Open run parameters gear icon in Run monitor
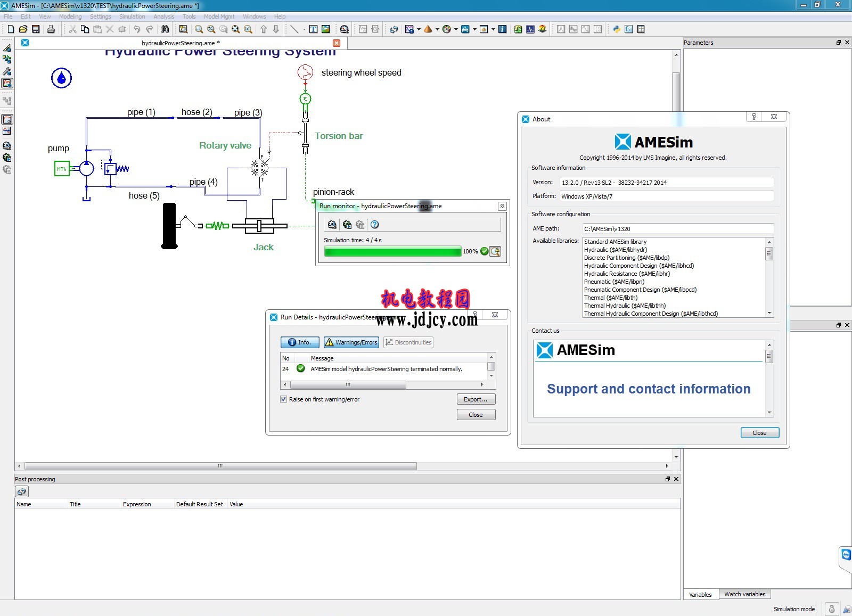Viewport: 852px width, 616px height. coord(332,225)
